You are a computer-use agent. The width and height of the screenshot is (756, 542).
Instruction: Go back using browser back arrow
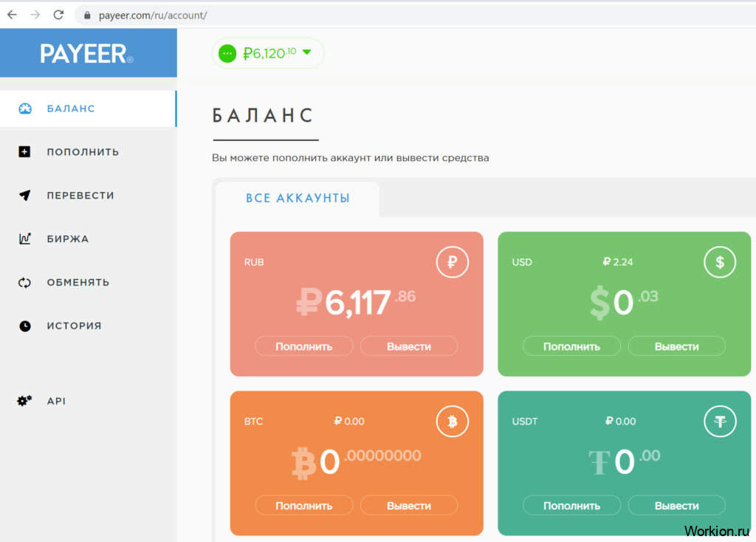pos(12,15)
